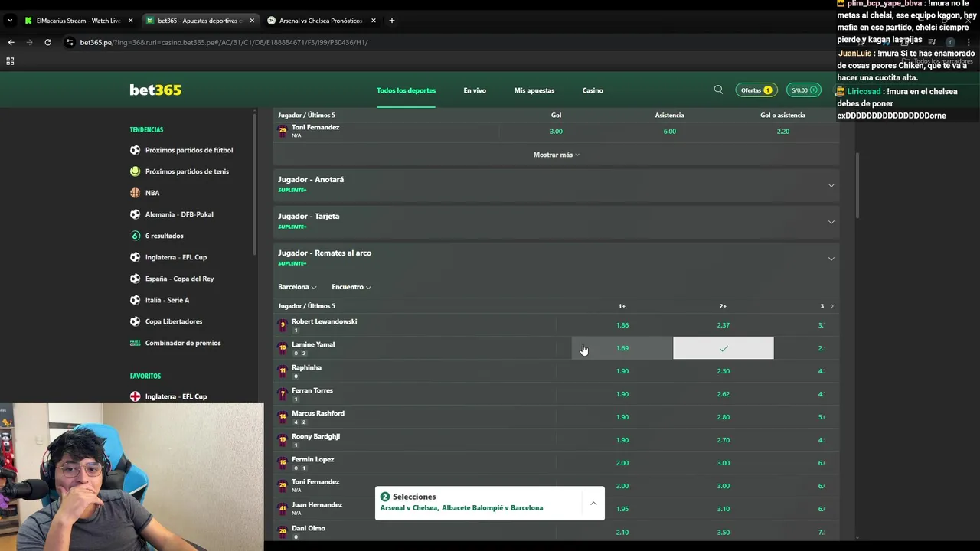Screen dimensions: 980x551
Task: Select Roony Bardghji 2+ odds 2.70
Action: 724,440
